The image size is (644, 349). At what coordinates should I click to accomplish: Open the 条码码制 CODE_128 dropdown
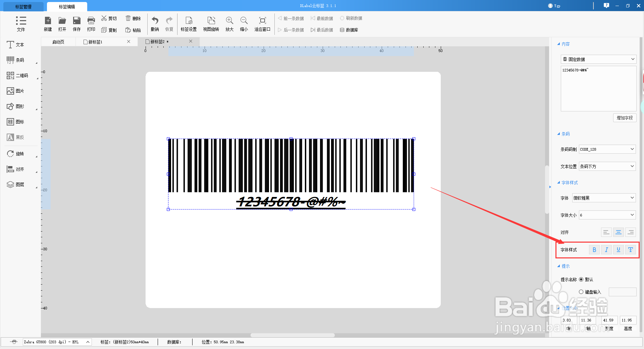[x=607, y=149]
